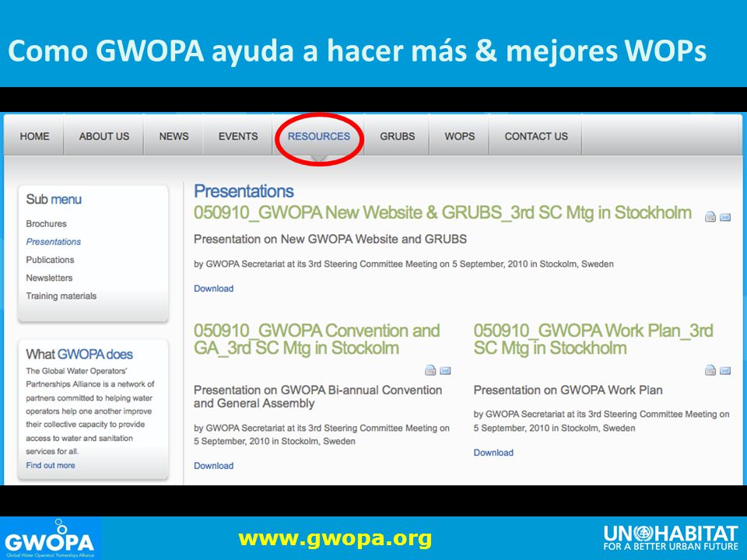The height and width of the screenshot is (560, 747).
Task: Click the What GWOPA does heading
Action: [79, 355]
